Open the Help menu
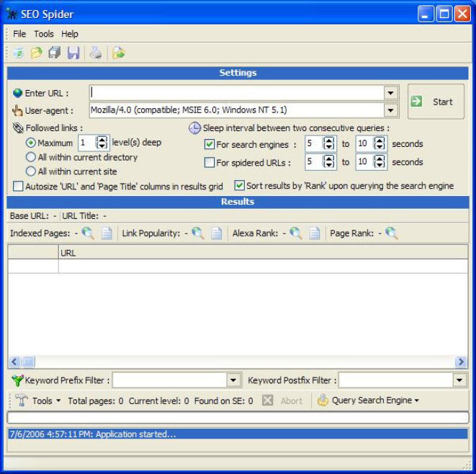This screenshot has height=474, width=476. (x=70, y=34)
